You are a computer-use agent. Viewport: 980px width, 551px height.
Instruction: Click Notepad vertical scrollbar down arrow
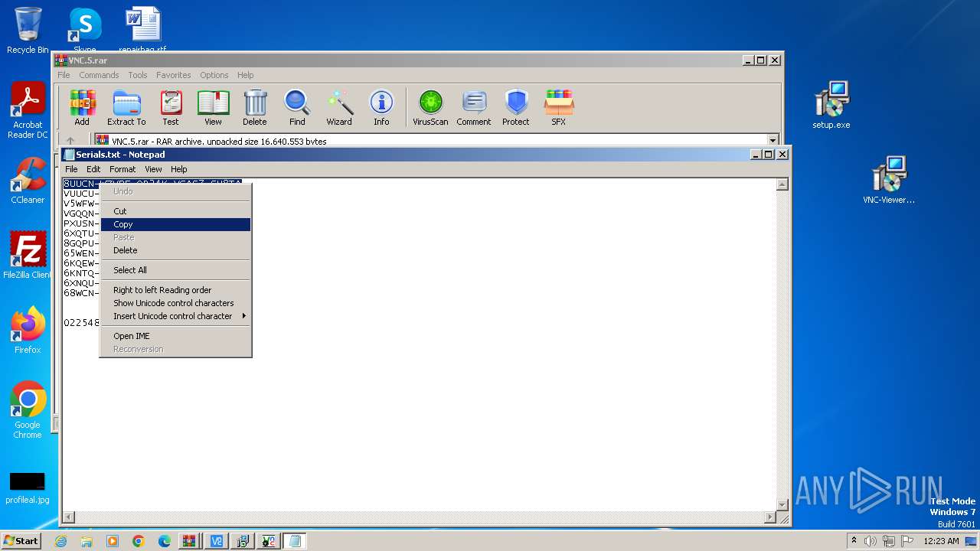coord(782,504)
